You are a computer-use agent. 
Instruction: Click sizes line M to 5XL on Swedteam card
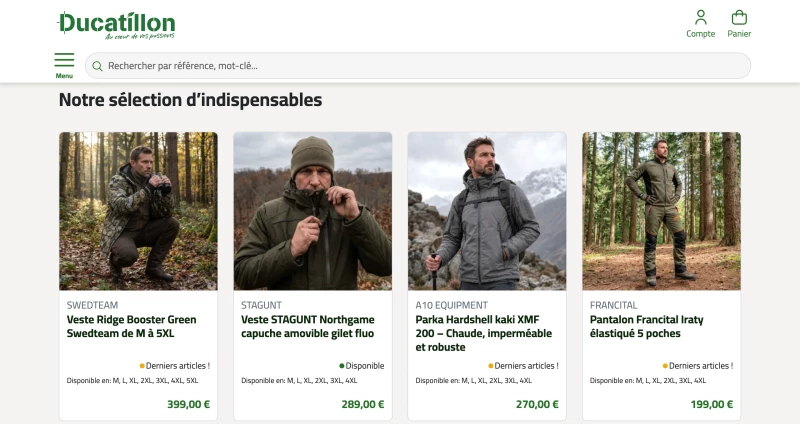(132, 381)
